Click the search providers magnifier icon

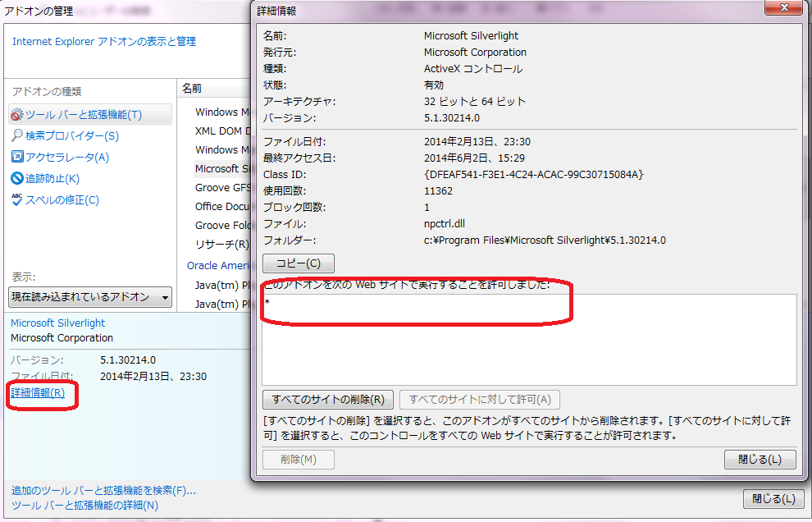(x=17, y=135)
